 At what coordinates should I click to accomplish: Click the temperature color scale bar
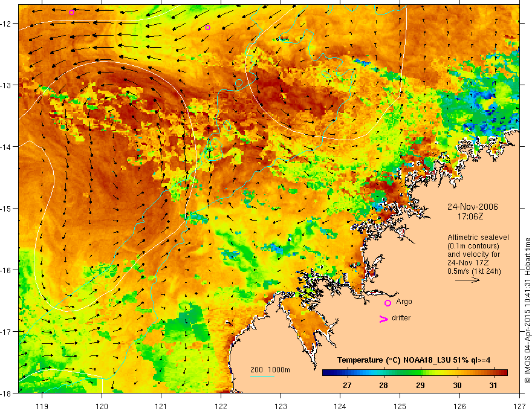tap(415, 372)
